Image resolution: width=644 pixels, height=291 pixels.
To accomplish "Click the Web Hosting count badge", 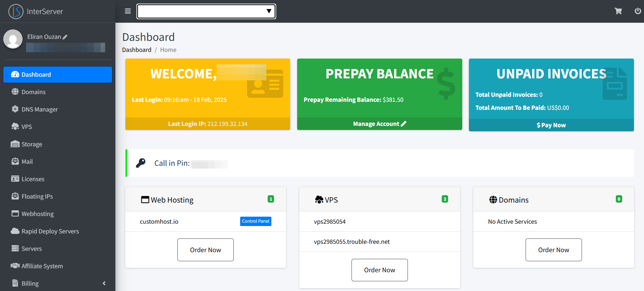I will click(x=271, y=199).
